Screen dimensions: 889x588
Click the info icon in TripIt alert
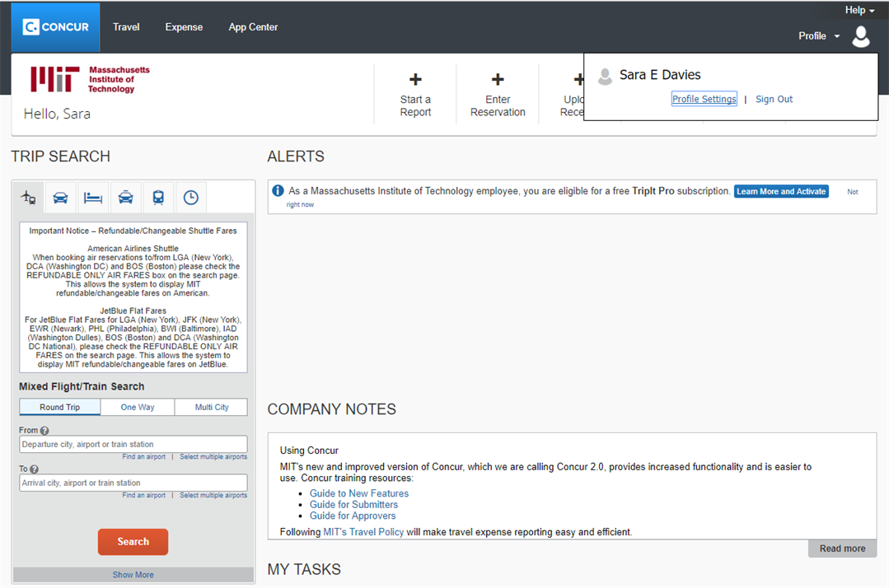tap(278, 191)
